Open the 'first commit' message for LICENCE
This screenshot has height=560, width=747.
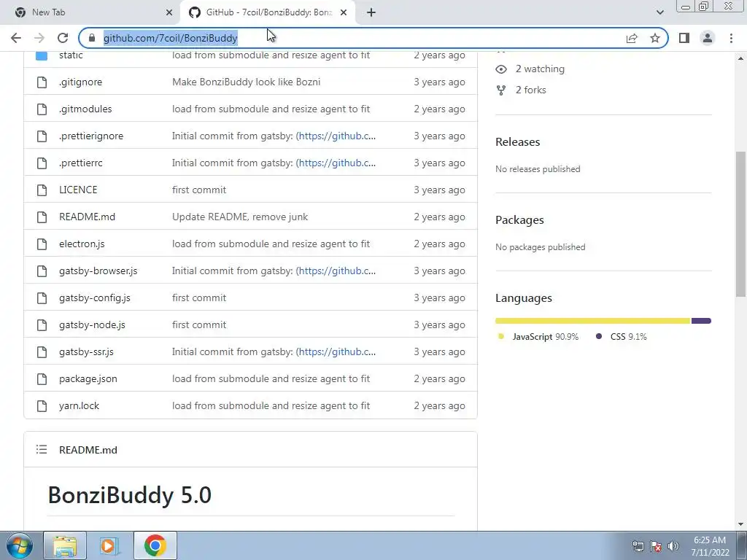point(199,190)
